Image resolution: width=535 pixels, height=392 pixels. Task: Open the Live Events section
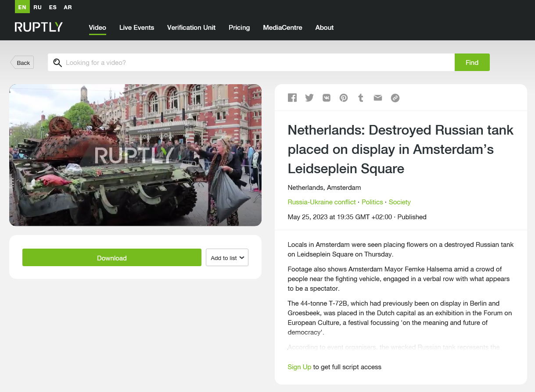136,27
